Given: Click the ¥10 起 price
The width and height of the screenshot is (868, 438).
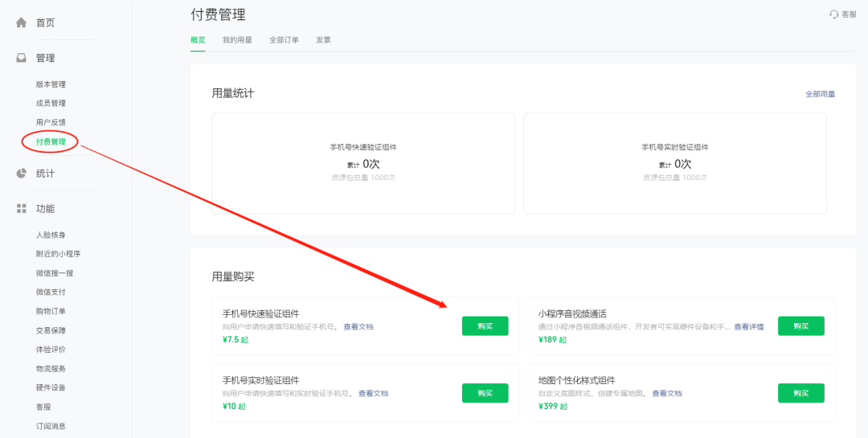Looking at the screenshot, I should point(234,407).
